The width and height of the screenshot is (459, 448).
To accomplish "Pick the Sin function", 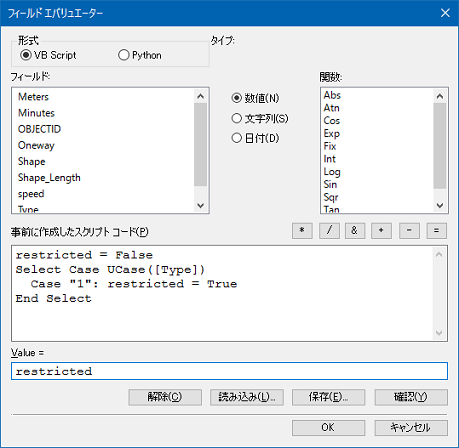I will point(330,185).
